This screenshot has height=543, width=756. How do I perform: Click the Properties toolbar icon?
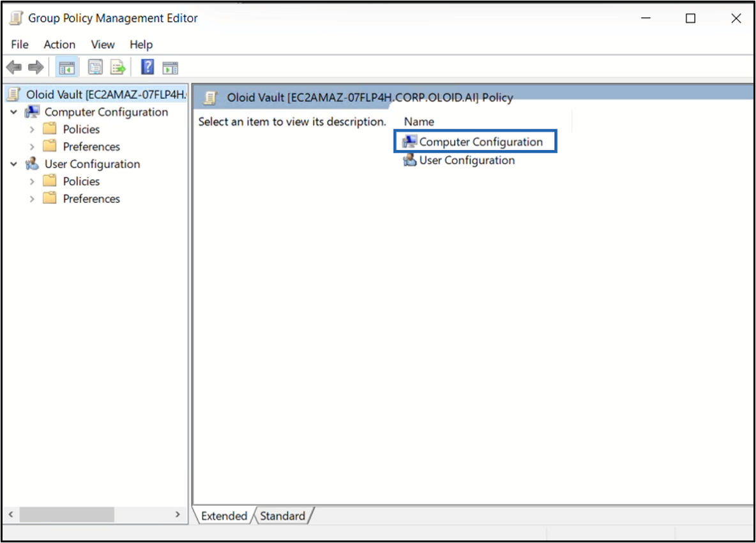pos(95,67)
